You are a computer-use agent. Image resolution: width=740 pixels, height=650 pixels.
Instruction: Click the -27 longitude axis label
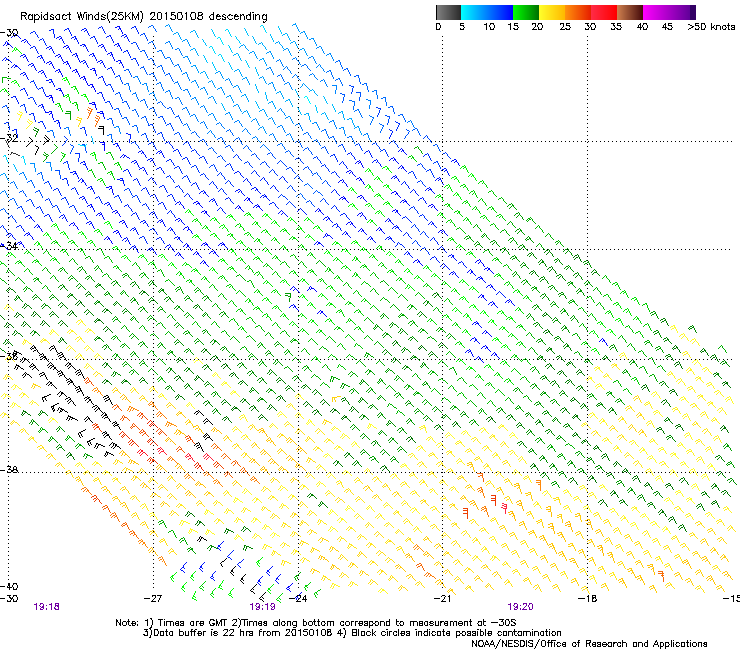click(153, 599)
